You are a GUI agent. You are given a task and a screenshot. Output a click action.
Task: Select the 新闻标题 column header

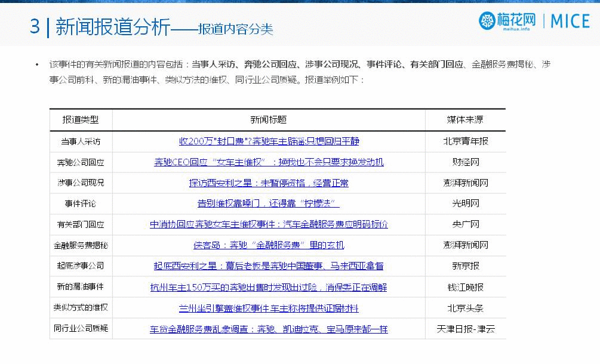click(x=269, y=120)
